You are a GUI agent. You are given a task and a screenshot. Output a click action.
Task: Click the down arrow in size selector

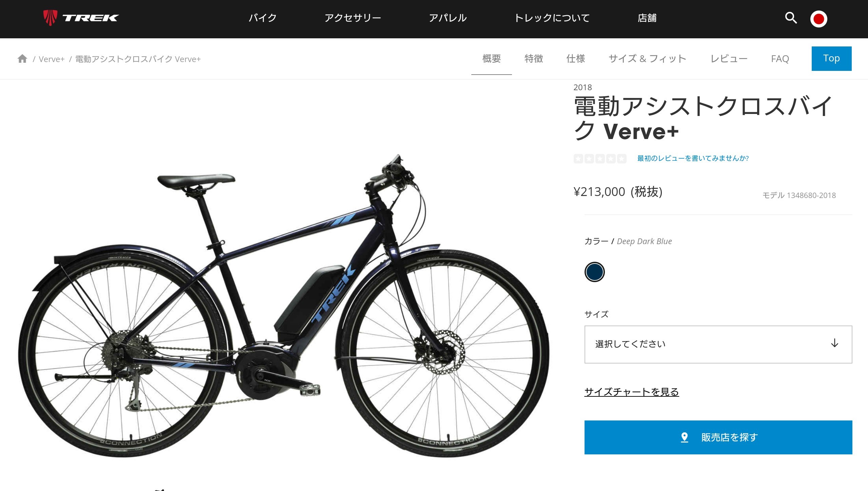click(834, 343)
